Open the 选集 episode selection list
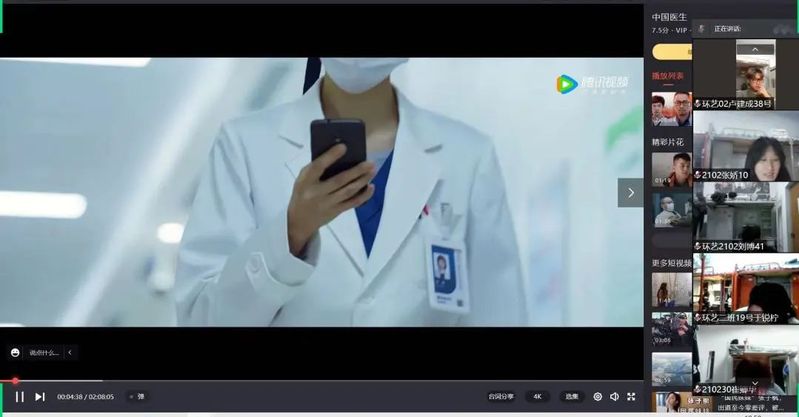Viewport: 799px width, 417px height. (570, 397)
